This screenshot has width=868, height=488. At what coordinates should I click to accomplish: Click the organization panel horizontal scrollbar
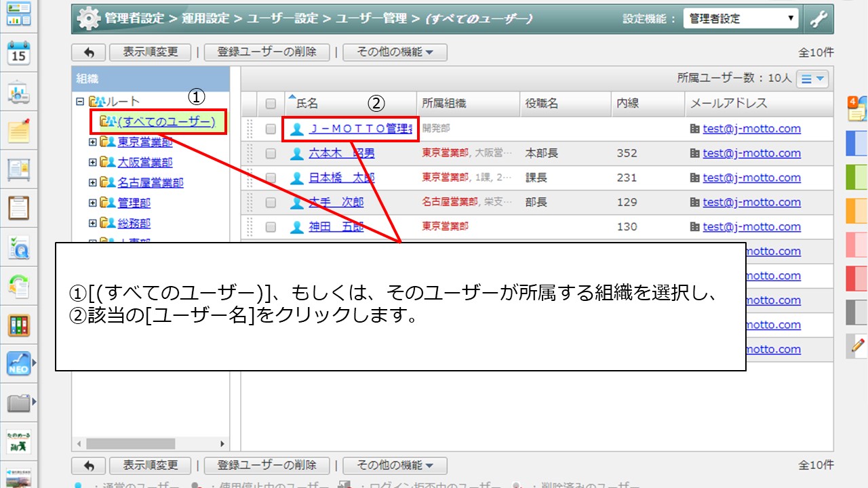[x=130, y=444]
